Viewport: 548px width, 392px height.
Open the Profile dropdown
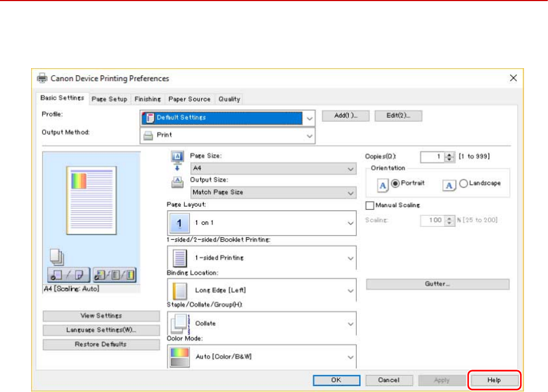tap(228, 118)
